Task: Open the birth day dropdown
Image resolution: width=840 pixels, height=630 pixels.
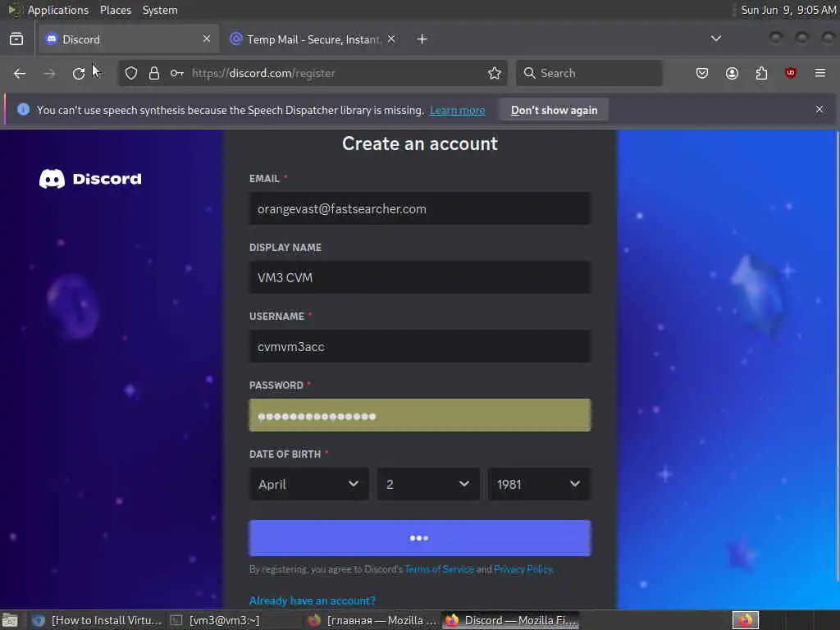Action: pos(428,484)
